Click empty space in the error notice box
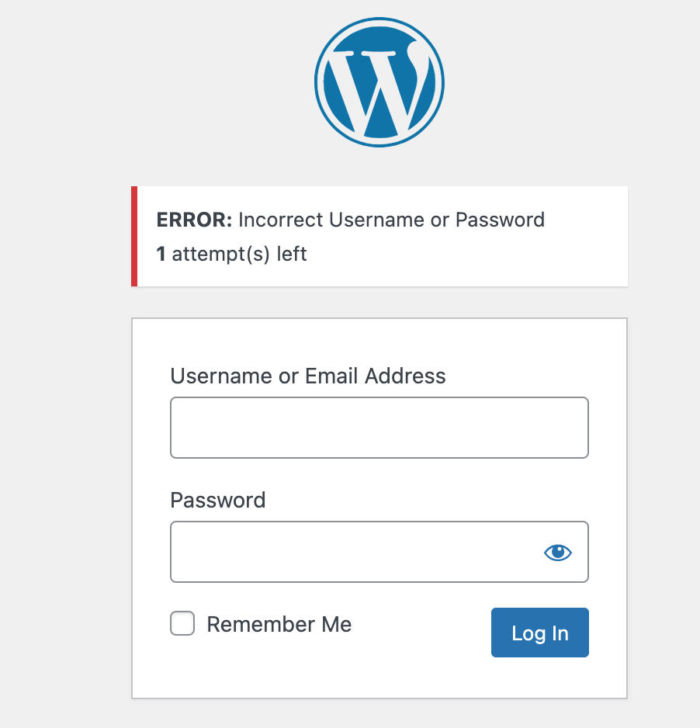The height and width of the screenshot is (728, 700). 464,260
